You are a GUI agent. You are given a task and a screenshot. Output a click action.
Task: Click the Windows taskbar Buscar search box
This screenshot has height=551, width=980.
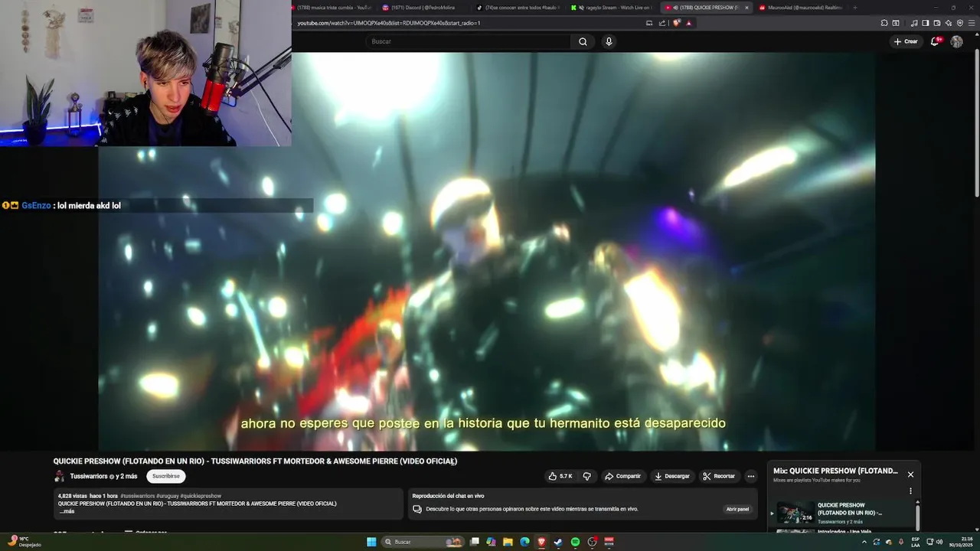pyautogui.click(x=423, y=542)
